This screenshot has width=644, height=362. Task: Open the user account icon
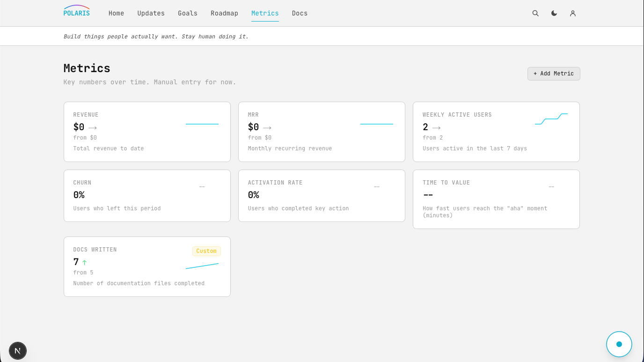tap(573, 13)
